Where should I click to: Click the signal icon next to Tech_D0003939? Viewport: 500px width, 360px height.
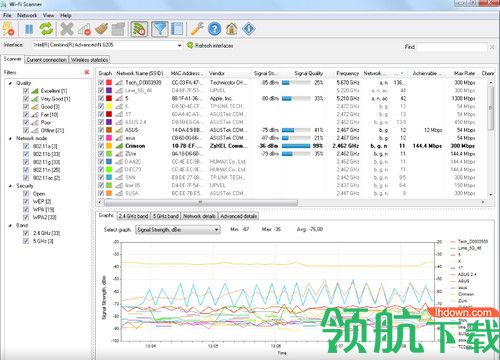[x=119, y=82]
